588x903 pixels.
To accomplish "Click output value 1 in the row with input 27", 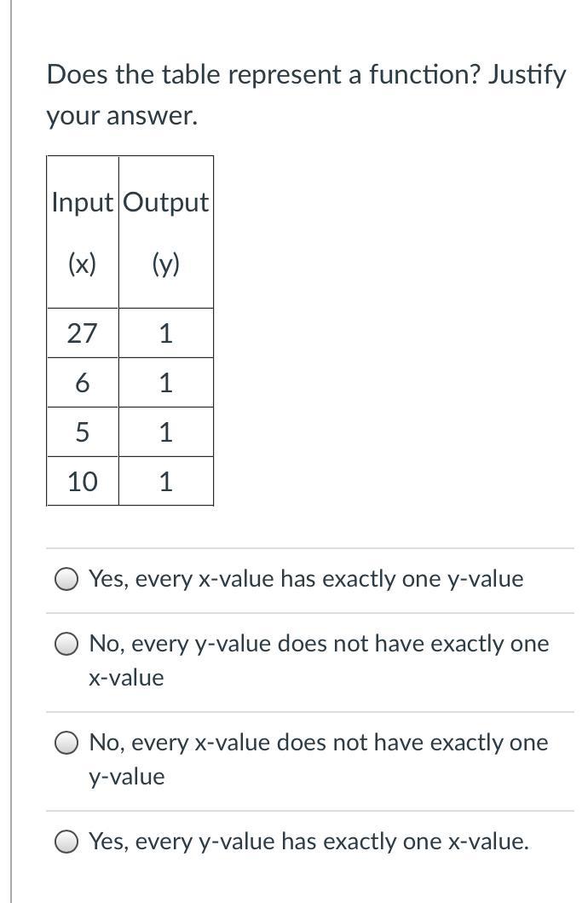I will point(165,333).
